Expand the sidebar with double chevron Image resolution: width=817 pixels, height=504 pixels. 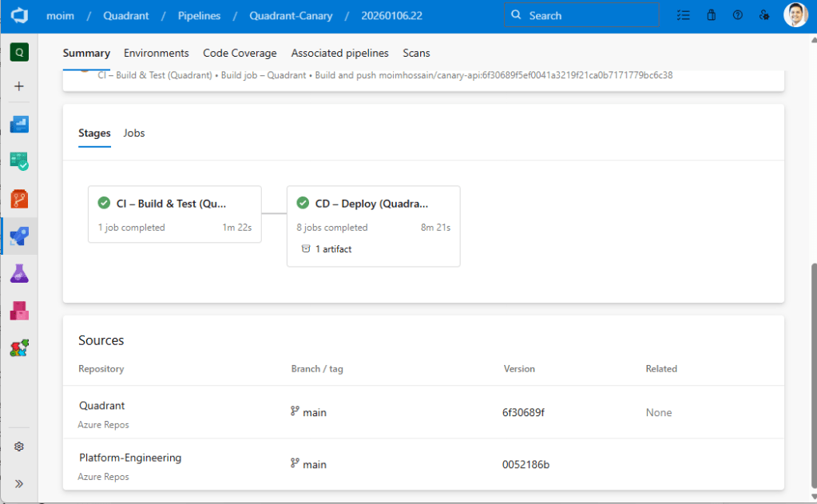coord(19,483)
